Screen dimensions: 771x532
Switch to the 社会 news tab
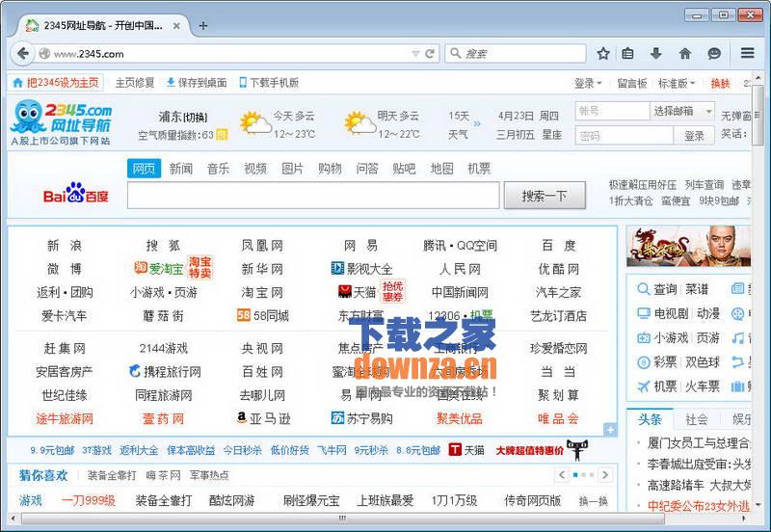coord(697,419)
